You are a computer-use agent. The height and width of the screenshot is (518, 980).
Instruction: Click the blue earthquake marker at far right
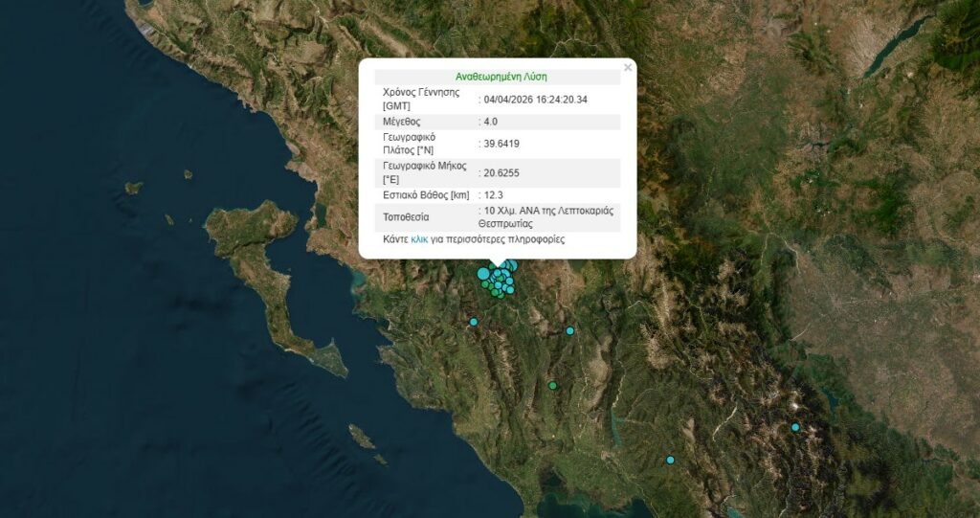pyautogui.click(x=795, y=427)
